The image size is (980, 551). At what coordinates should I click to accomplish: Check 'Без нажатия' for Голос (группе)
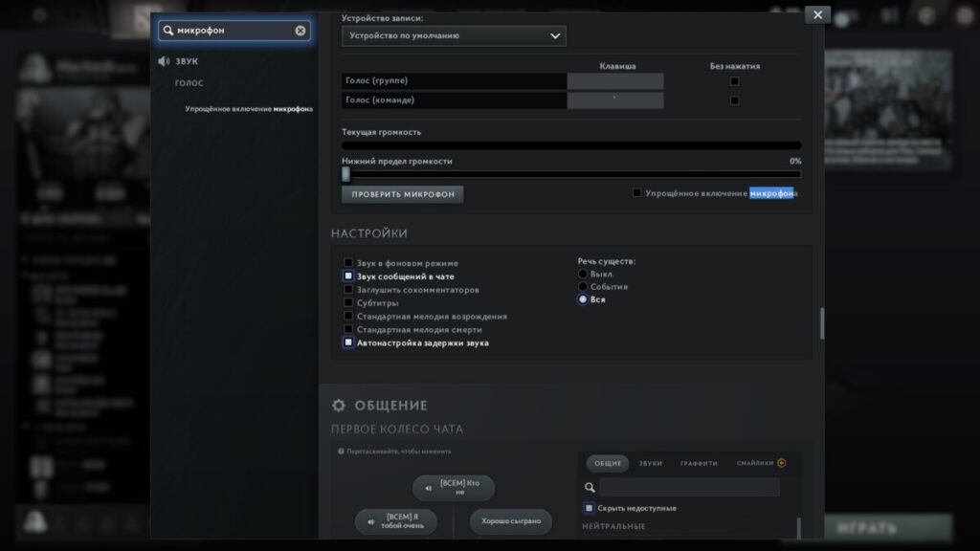(x=734, y=81)
